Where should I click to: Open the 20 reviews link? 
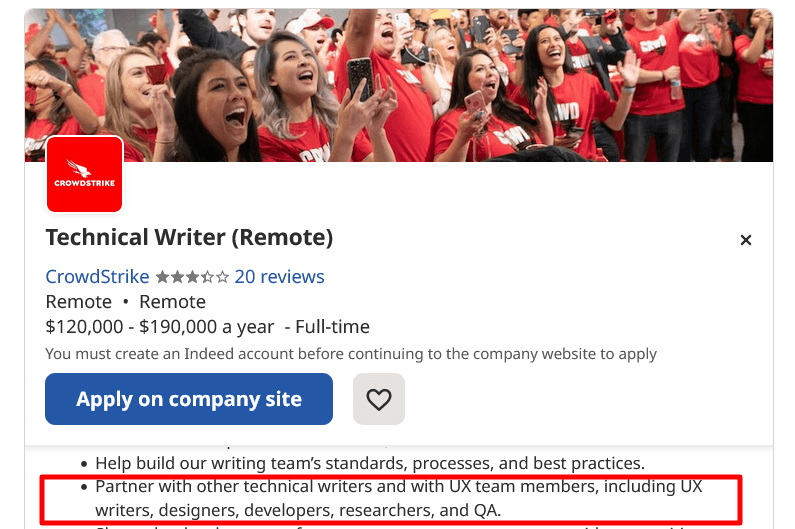tap(279, 277)
